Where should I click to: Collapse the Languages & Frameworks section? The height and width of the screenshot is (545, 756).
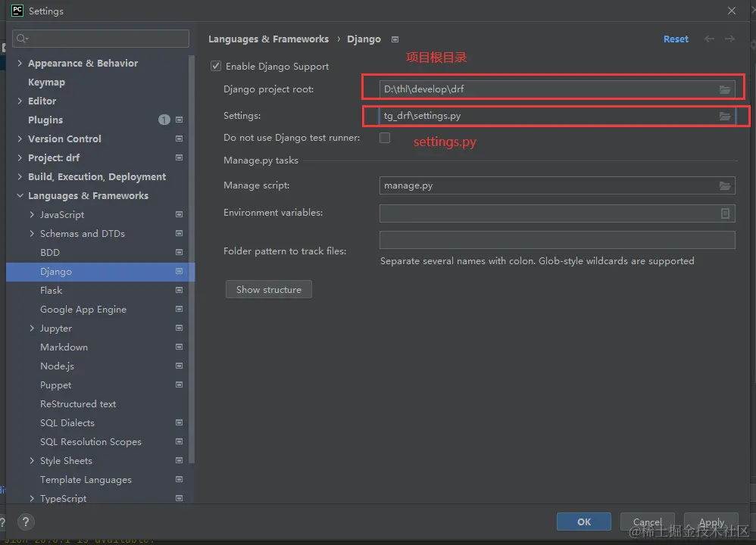pyautogui.click(x=20, y=195)
